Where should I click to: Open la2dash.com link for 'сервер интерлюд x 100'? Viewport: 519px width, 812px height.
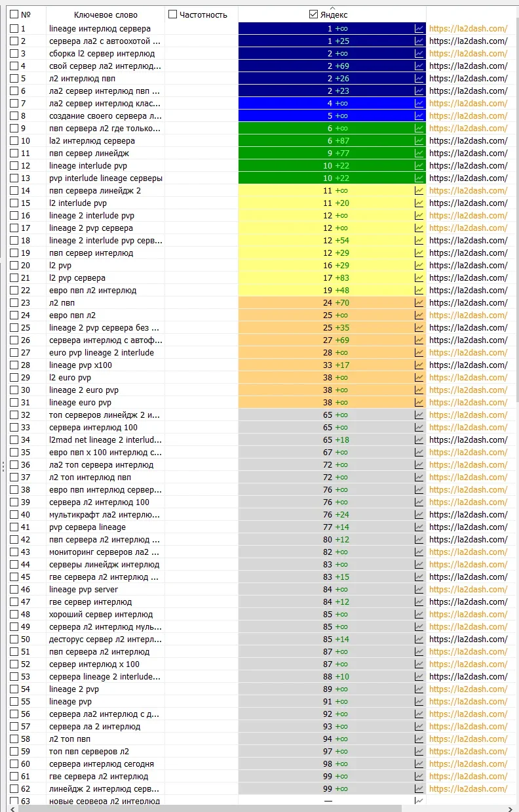468,664
